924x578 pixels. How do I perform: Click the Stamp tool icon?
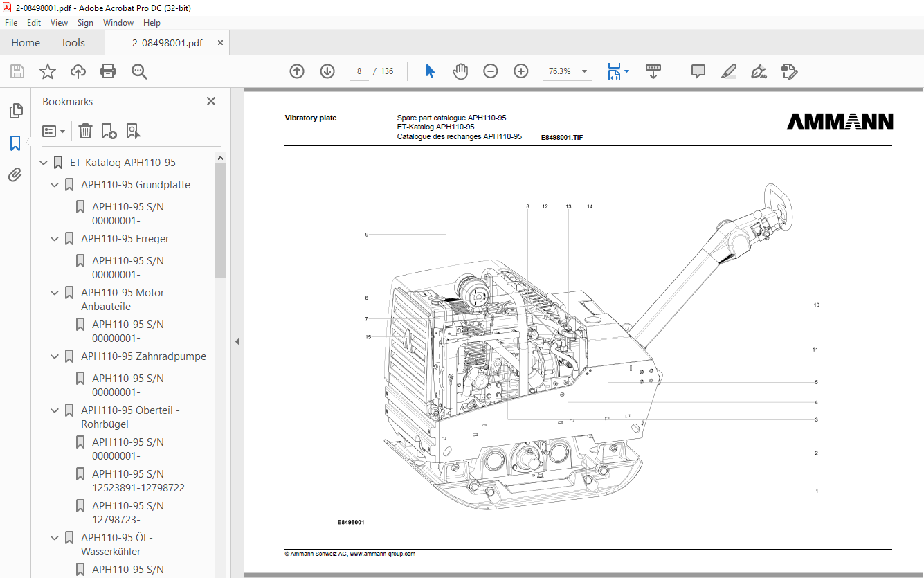coord(789,71)
